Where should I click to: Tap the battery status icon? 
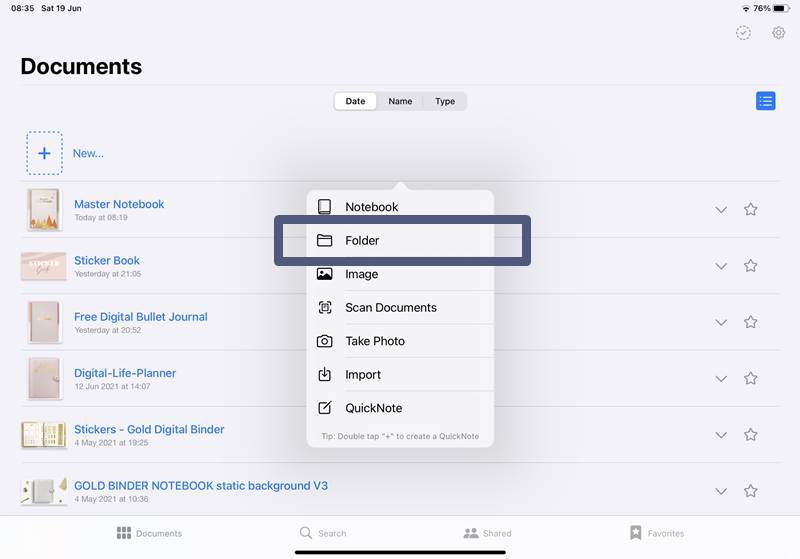point(782,8)
